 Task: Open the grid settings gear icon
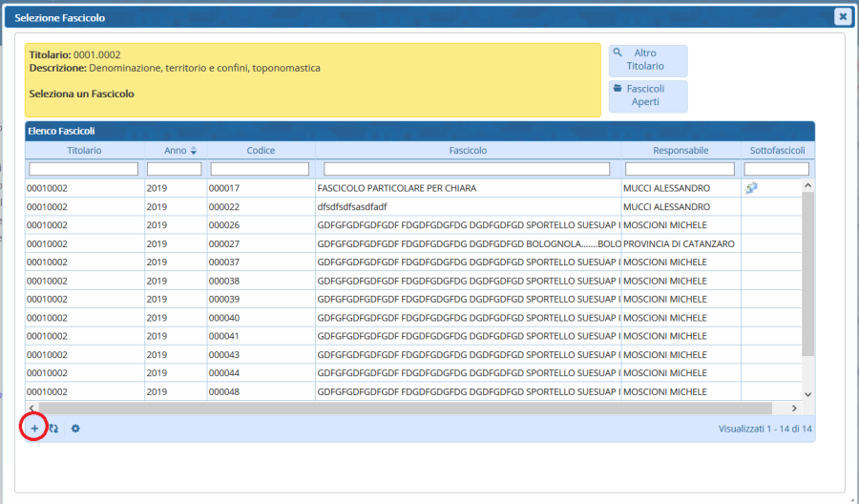(x=75, y=429)
